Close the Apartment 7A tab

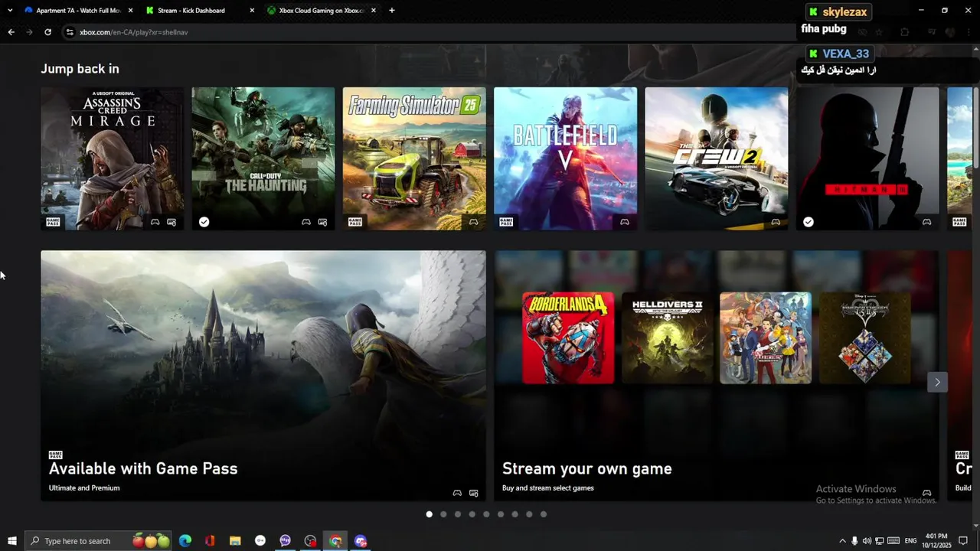[130, 11]
